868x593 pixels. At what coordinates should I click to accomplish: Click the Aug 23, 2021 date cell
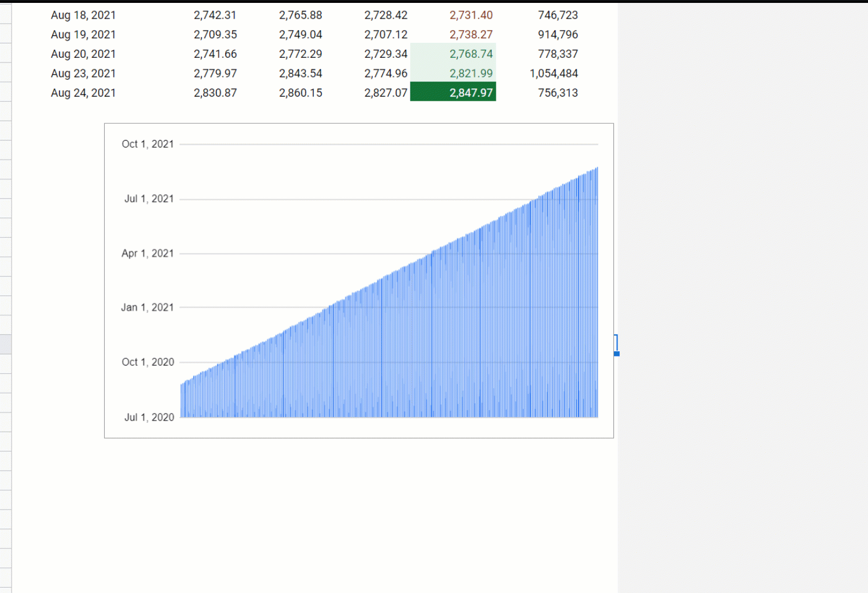click(x=83, y=73)
